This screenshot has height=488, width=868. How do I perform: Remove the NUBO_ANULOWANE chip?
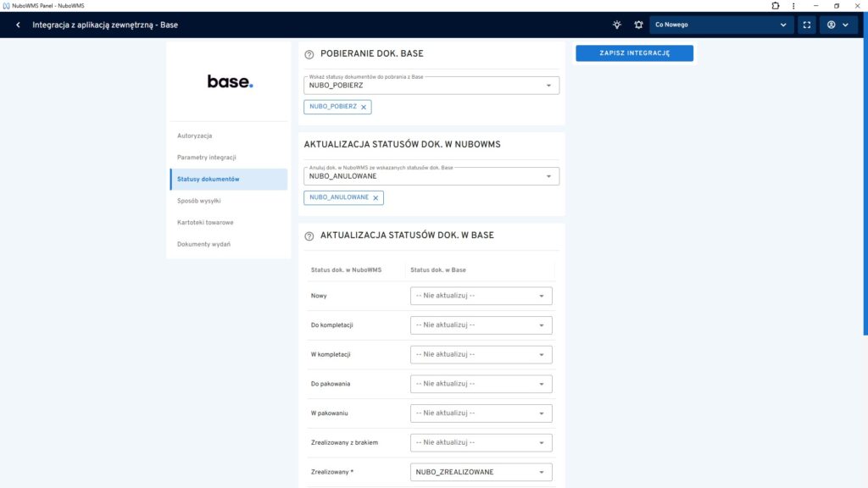376,197
